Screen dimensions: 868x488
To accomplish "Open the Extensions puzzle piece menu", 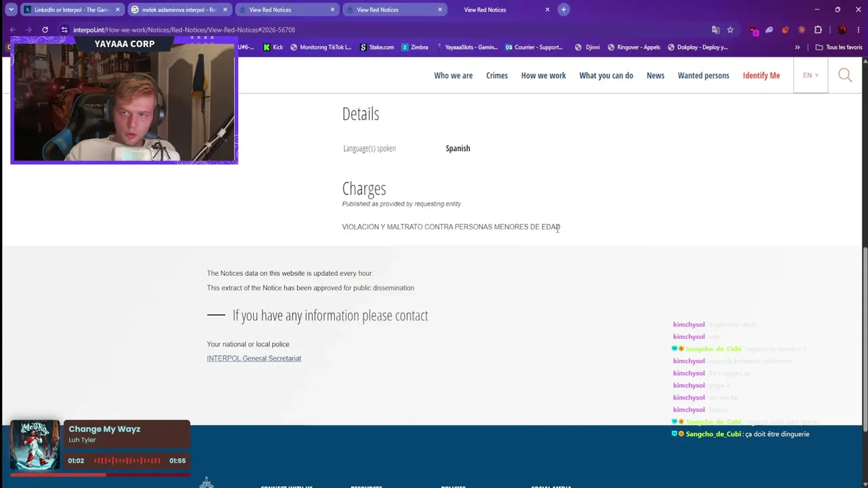I will [818, 30].
